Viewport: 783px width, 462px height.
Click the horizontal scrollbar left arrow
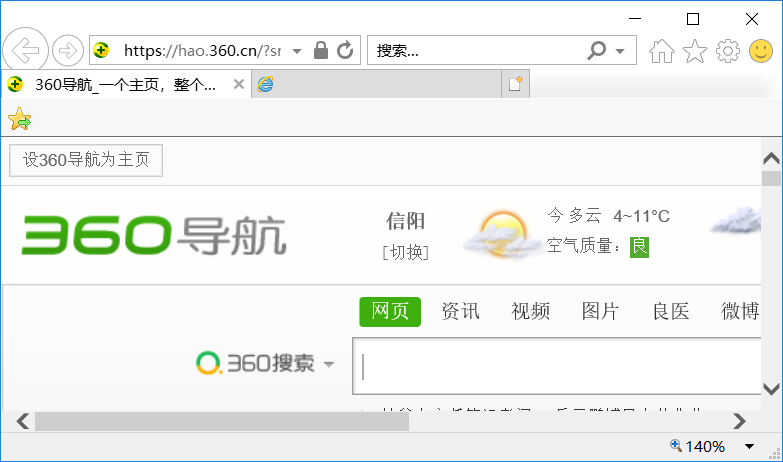(22, 422)
